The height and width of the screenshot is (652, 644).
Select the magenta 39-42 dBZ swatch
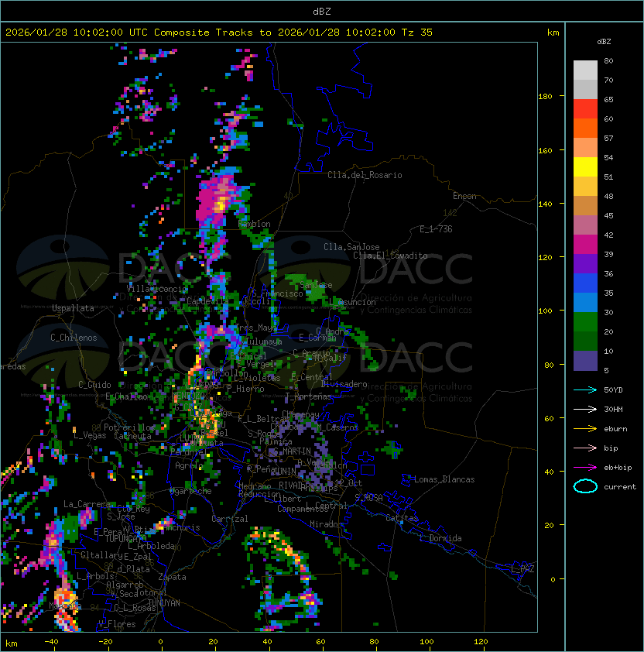pos(585,245)
